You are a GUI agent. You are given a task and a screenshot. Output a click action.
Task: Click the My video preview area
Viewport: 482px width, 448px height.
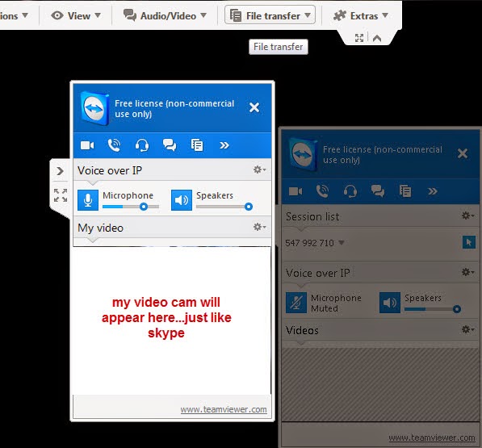click(x=172, y=320)
